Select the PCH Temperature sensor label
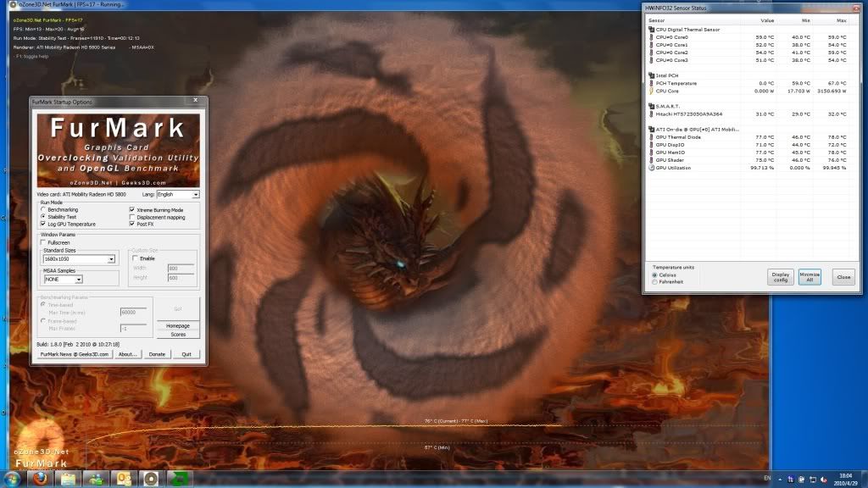This screenshot has width=868, height=488. tap(676, 84)
